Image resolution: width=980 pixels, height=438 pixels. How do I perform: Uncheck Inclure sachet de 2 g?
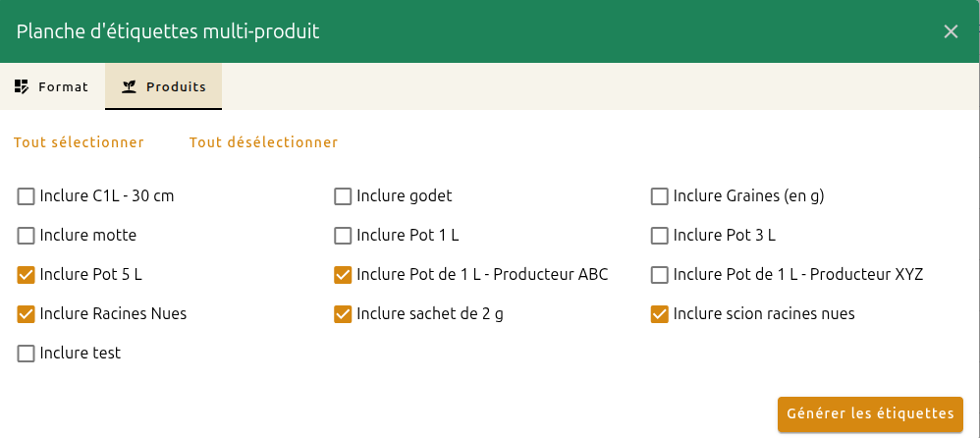click(343, 314)
